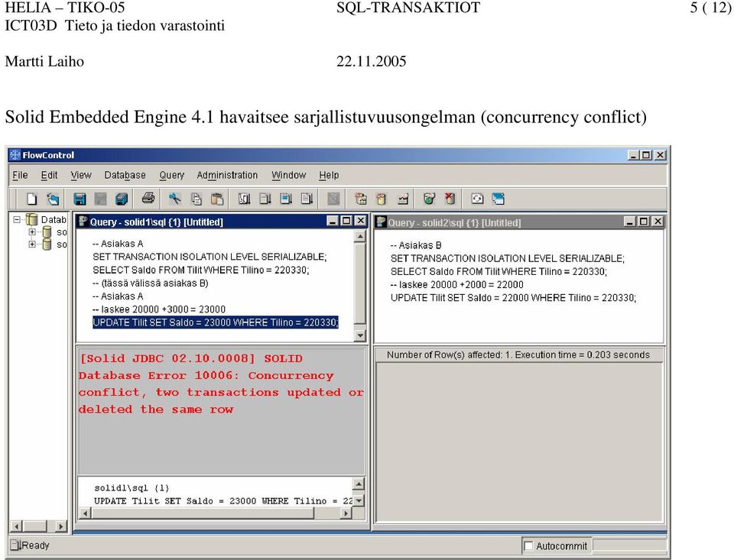The image size is (734, 560).
Task: Click the database tree pane scroll-right arrow
Action: tap(61, 526)
